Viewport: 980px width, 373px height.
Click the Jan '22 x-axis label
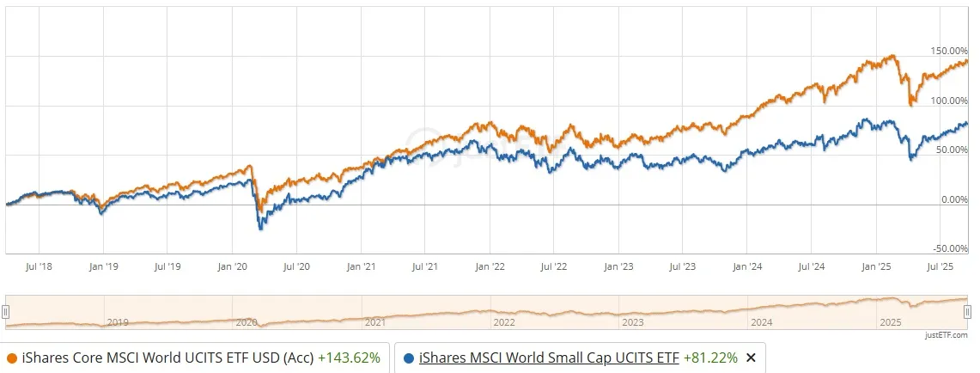click(x=490, y=266)
